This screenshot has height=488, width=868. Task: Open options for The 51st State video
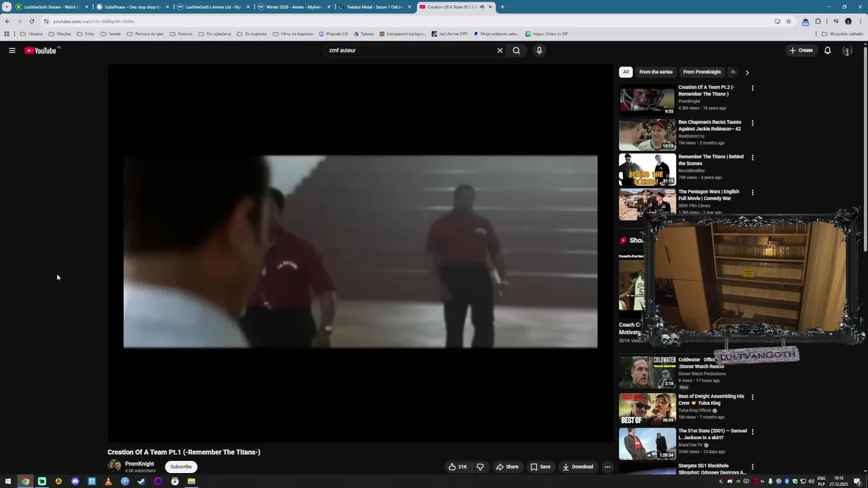click(752, 432)
